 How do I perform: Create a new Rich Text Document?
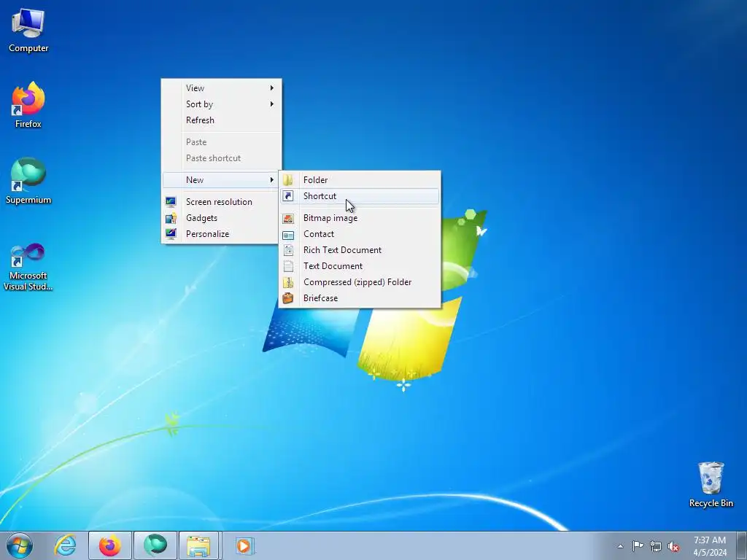(x=360, y=251)
